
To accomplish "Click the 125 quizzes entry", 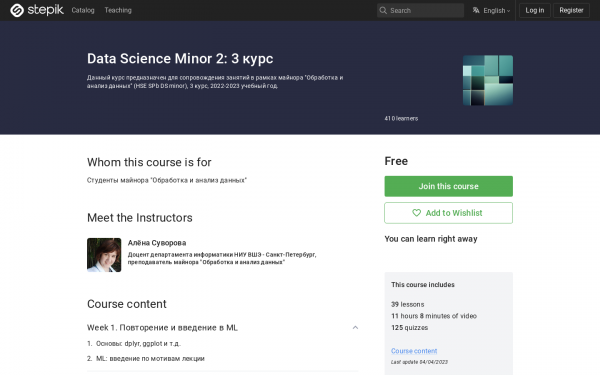I will pyautogui.click(x=409, y=328).
